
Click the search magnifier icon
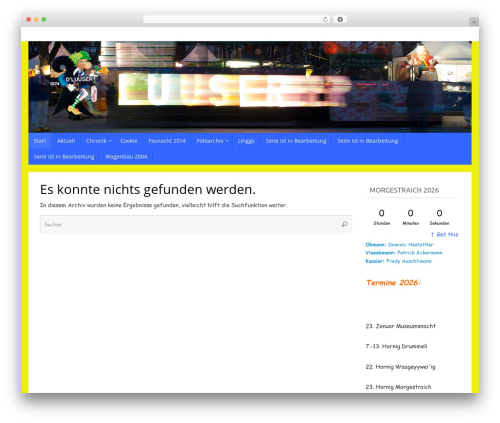[344, 224]
